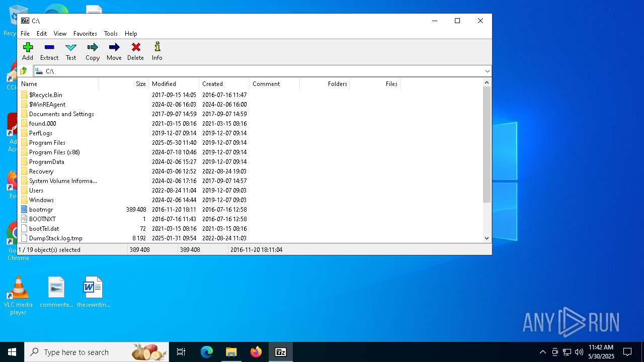Sort by the Size column header
The image size is (644, 362).
coord(123,84)
